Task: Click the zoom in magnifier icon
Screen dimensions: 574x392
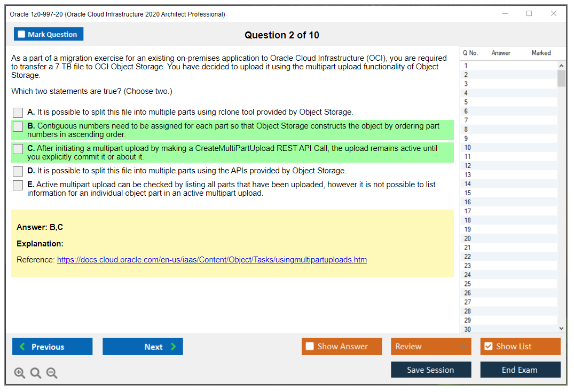Action: 20,373
